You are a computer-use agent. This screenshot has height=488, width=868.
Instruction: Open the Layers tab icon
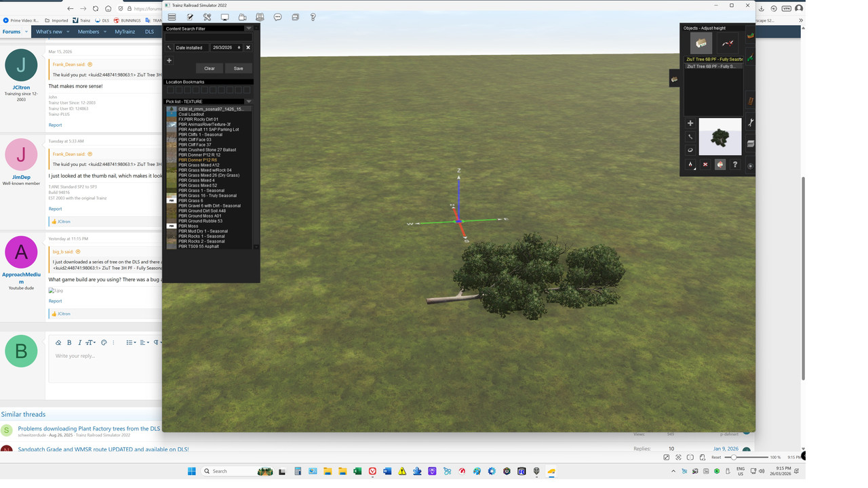click(x=751, y=144)
